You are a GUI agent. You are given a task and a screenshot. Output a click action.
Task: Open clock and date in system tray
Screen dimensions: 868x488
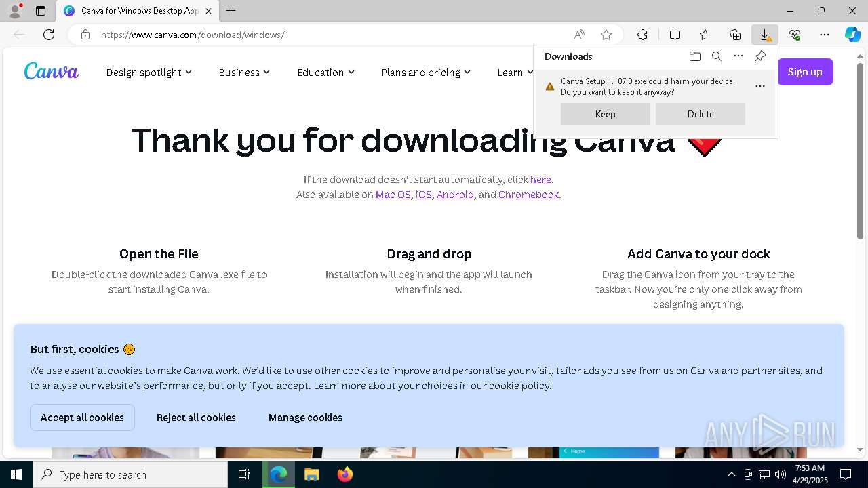pos(810,474)
